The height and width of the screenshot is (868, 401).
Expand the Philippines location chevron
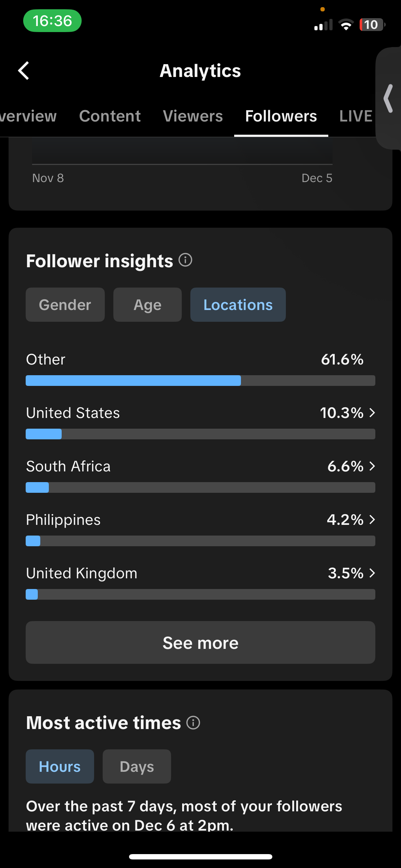(372, 520)
